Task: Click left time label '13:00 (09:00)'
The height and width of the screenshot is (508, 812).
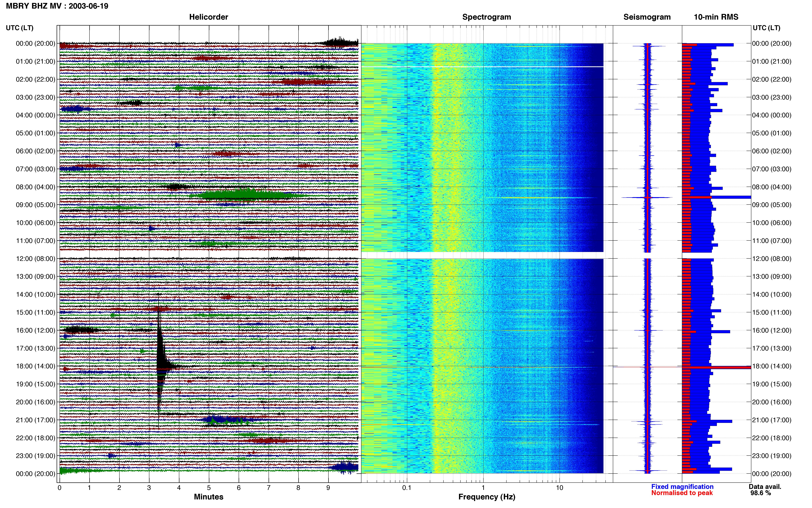Action: click(36, 277)
